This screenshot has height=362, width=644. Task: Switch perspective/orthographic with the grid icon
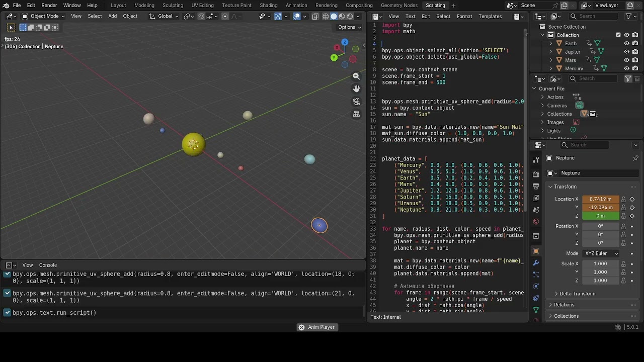click(356, 114)
